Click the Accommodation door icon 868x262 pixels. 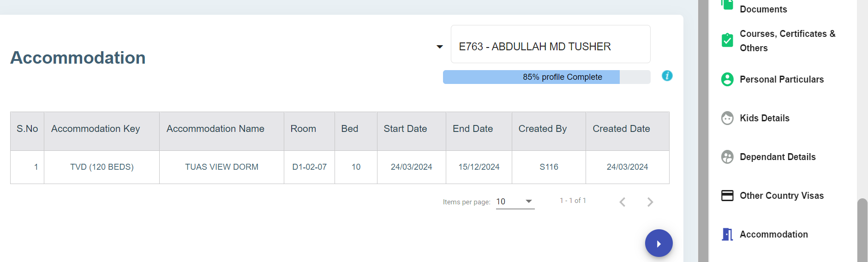pos(727,234)
